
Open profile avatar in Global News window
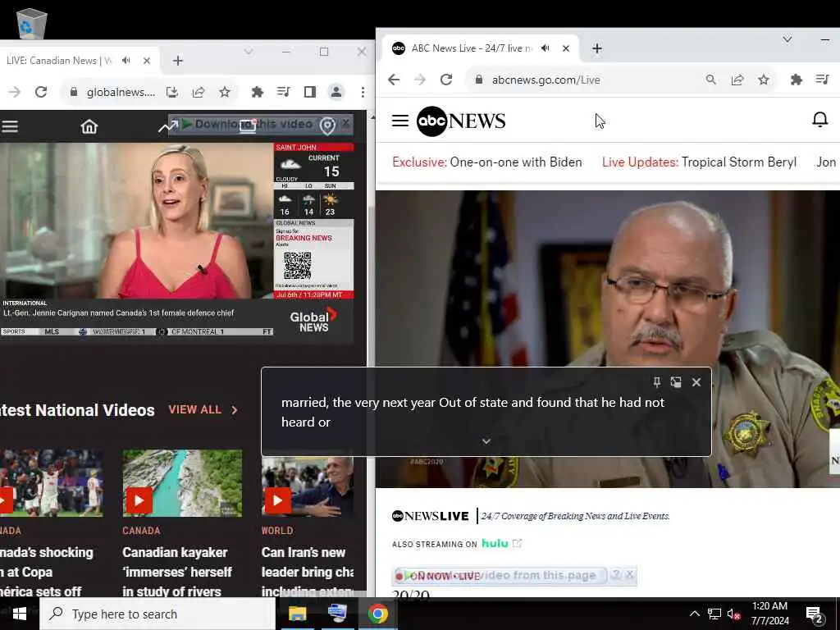click(336, 92)
